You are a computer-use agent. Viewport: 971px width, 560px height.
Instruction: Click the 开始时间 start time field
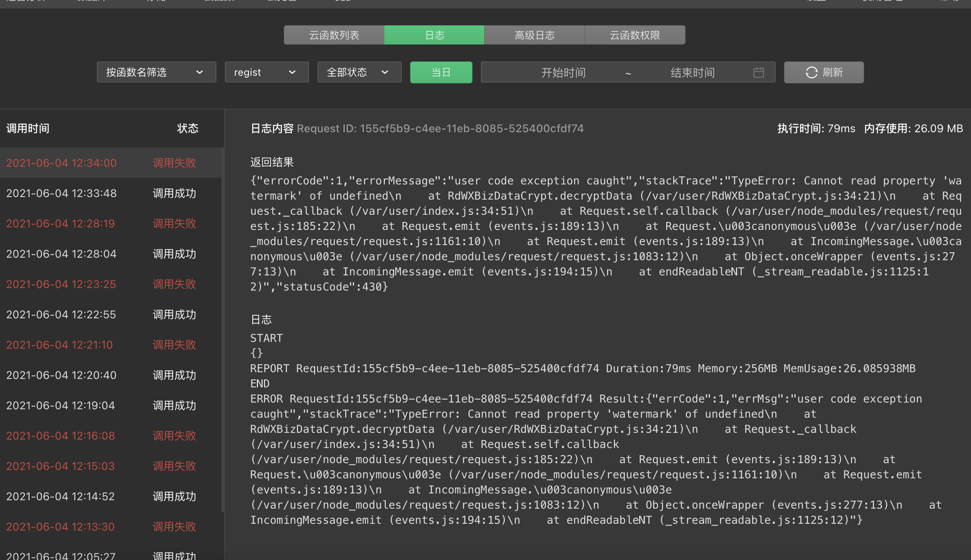click(563, 72)
